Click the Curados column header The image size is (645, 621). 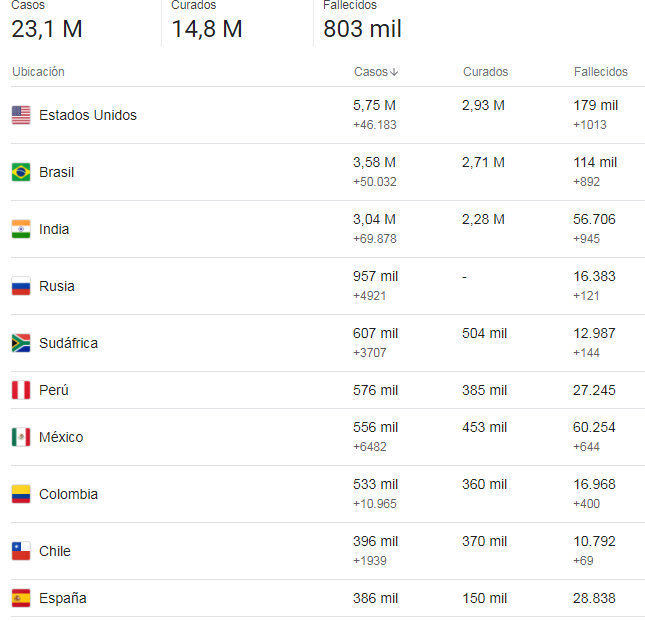click(485, 72)
